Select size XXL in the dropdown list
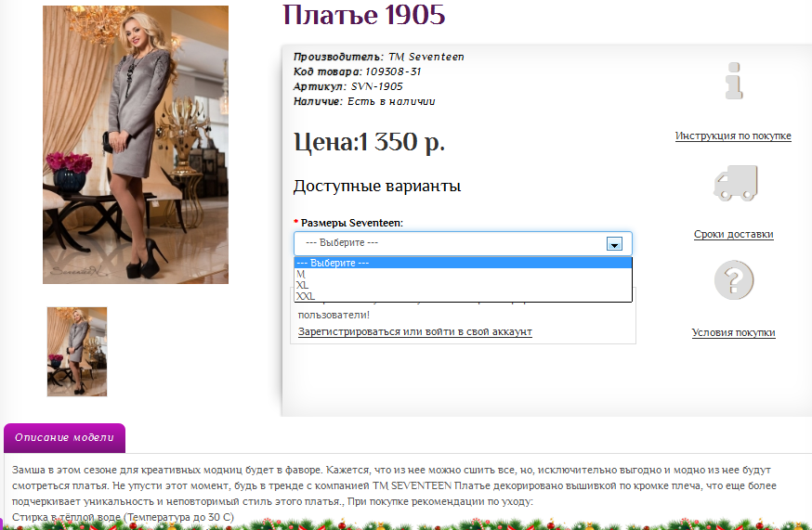The image size is (812, 530). 463,296
